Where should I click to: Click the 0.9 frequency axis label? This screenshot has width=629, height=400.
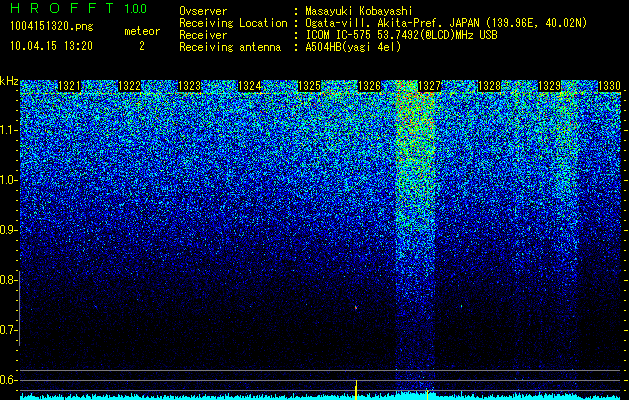tap(8, 230)
